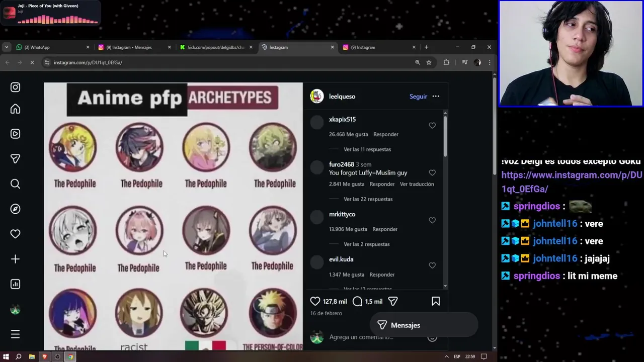Like furo2468's comment
Viewport: 644px width, 362px height.
click(x=432, y=173)
